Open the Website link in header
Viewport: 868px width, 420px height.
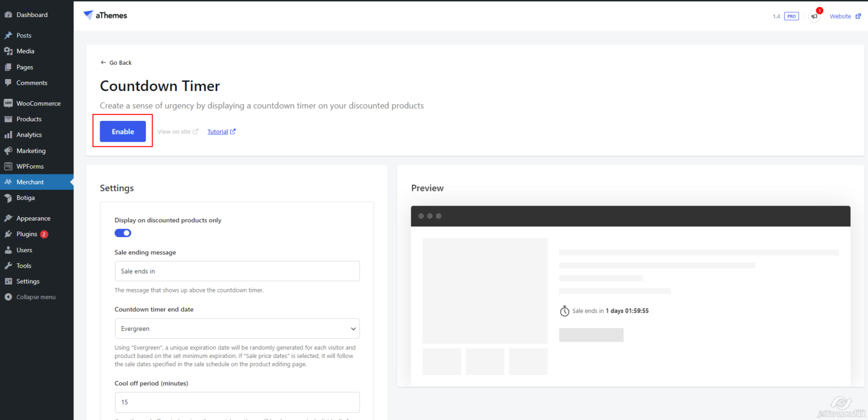pos(845,16)
